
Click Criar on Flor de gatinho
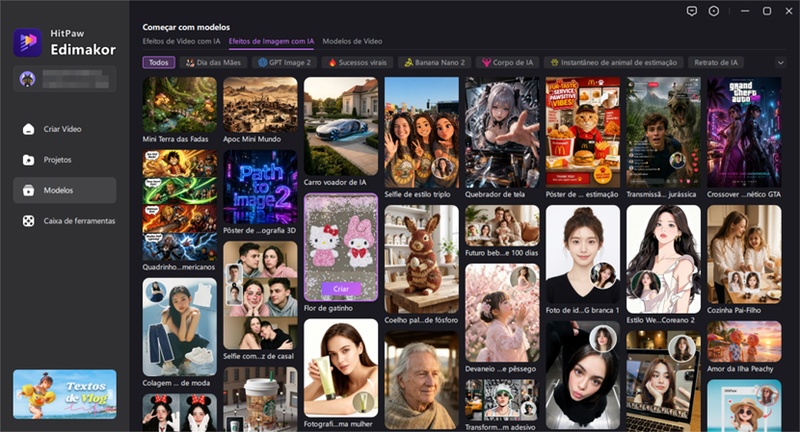(341, 289)
